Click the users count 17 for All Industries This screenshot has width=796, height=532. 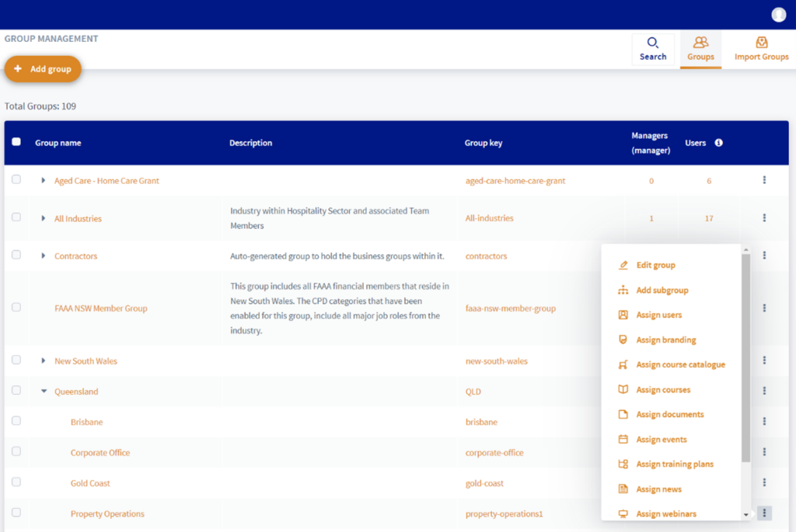pos(709,218)
